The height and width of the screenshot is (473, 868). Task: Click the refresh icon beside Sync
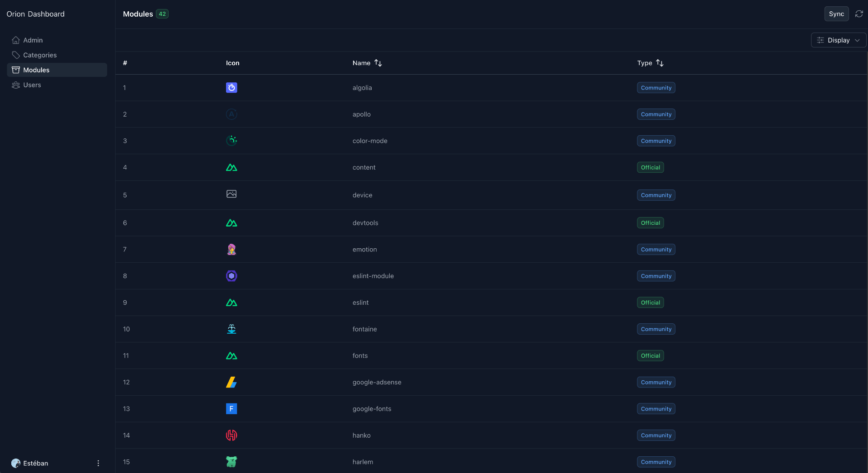[859, 14]
